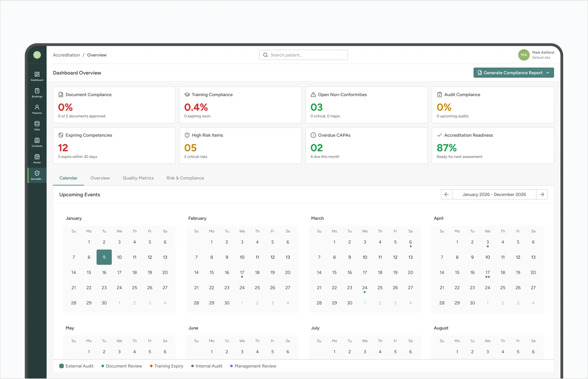The height and width of the screenshot is (379, 588).
Task: Go to previous calendar date range
Action: (447, 194)
